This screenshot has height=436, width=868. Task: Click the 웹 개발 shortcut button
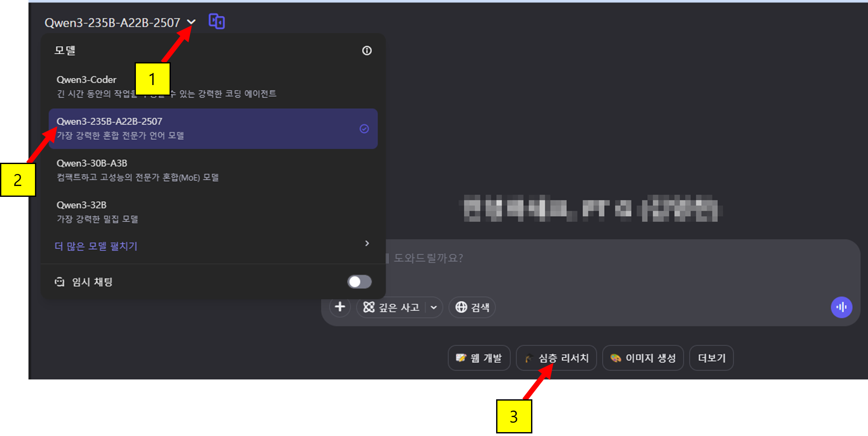[479, 358]
